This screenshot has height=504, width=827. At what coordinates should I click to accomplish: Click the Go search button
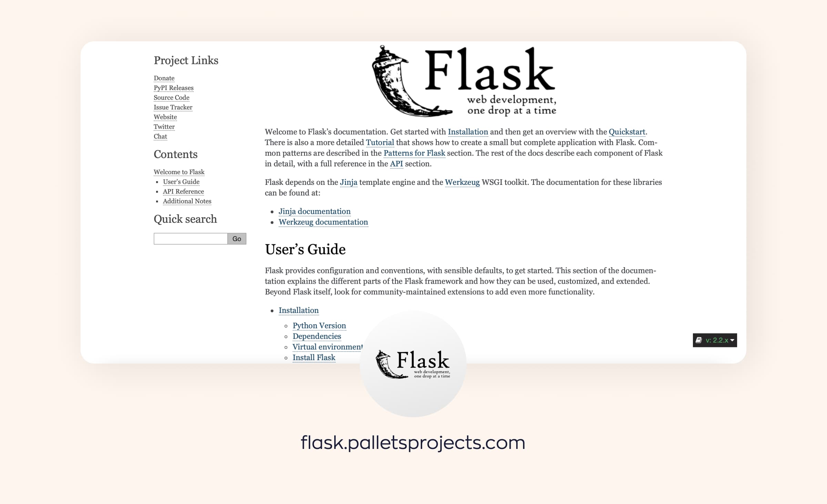[236, 239]
